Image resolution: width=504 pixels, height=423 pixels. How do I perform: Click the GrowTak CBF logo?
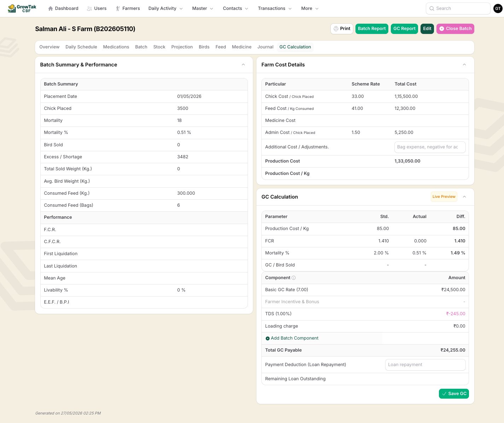tap(22, 8)
